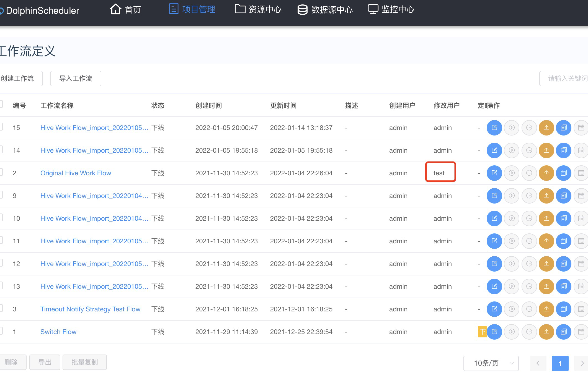Click online (upload) icon for Original Hive Work Flow
Image resolution: width=588 pixels, height=375 pixels.
point(546,173)
